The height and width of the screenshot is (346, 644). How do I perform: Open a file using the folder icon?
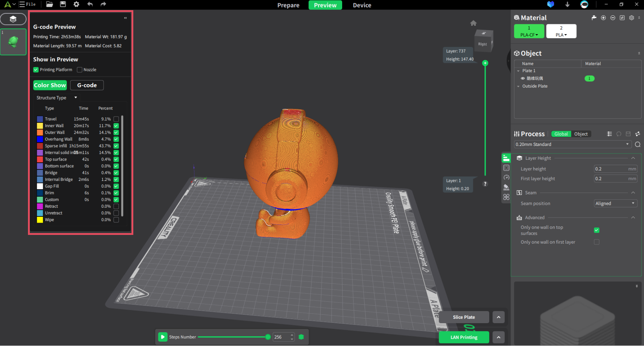coord(49,4)
